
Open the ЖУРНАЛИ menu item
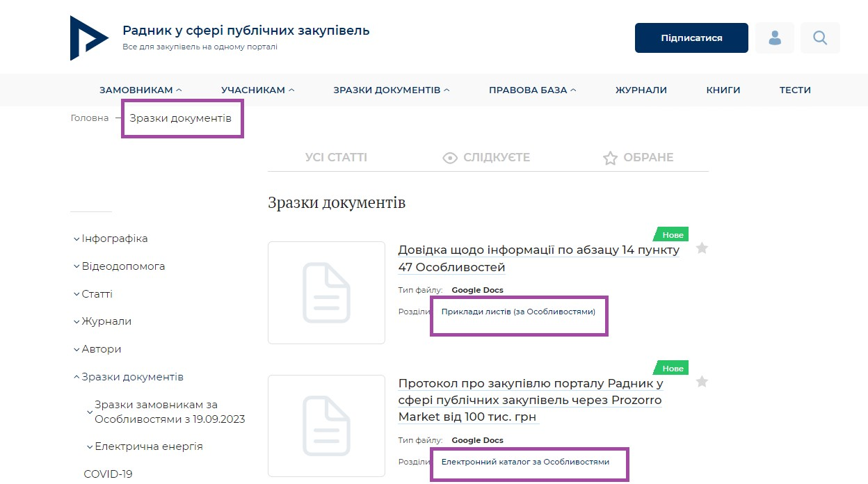(x=641, y=90)
